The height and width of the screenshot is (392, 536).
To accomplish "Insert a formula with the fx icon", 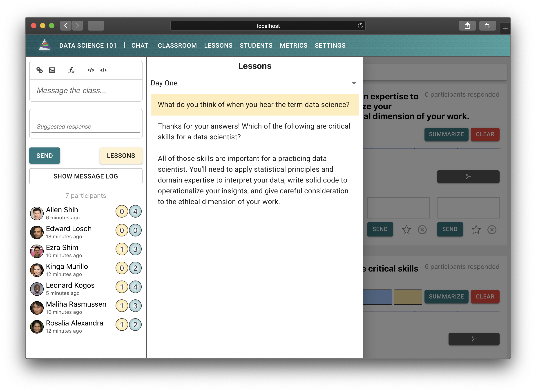I will click(71, 70).
